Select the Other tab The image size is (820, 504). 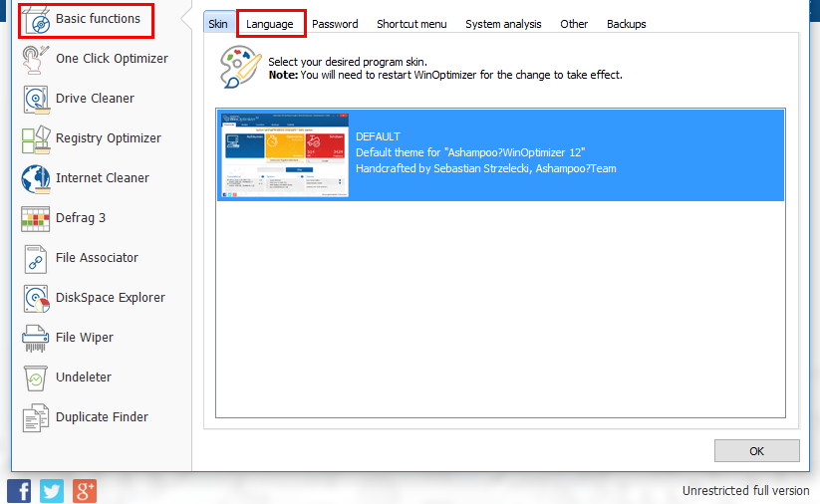(574, 24)
